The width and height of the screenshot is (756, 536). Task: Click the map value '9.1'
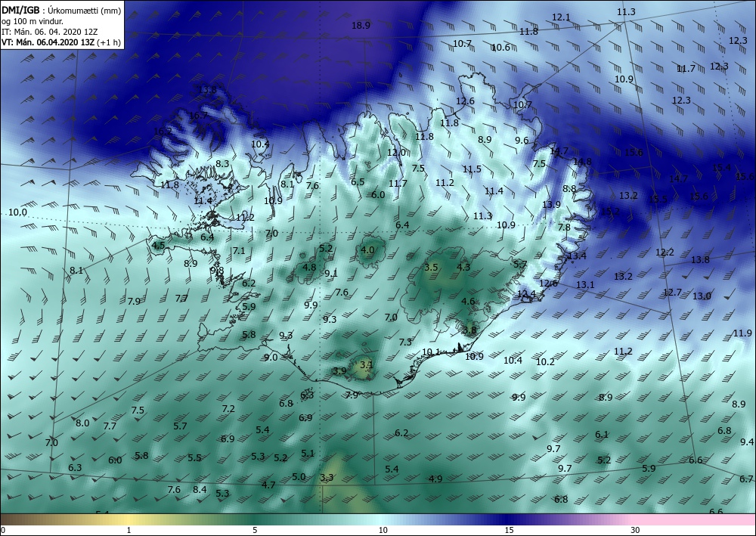click(331, 274)
